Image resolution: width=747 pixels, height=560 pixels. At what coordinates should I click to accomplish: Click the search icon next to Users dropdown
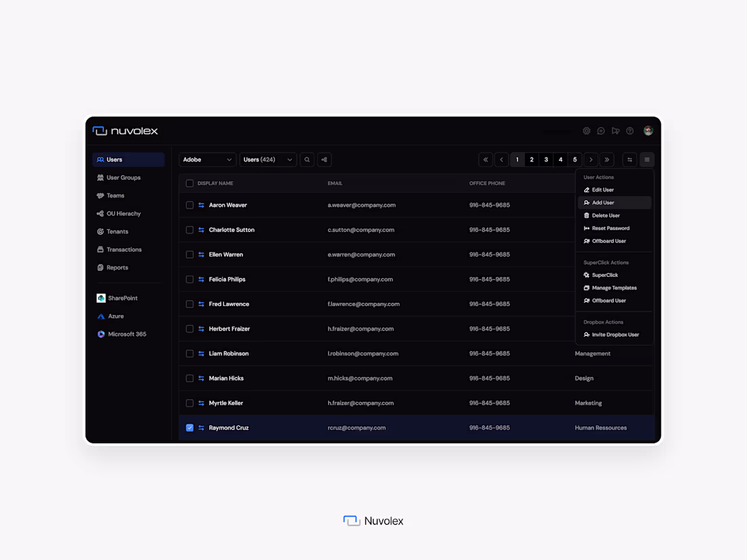pos(307,160)
